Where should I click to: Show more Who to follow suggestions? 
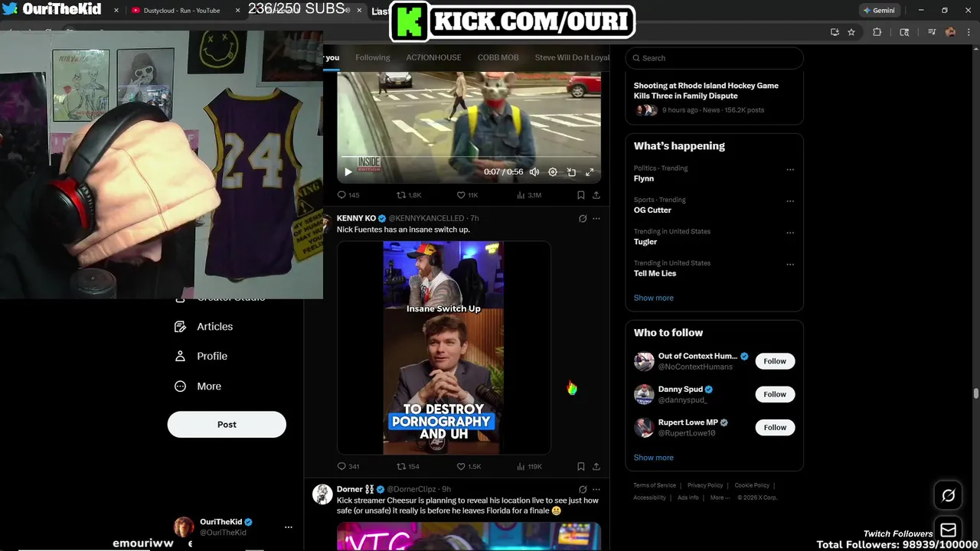coord(653,458)
